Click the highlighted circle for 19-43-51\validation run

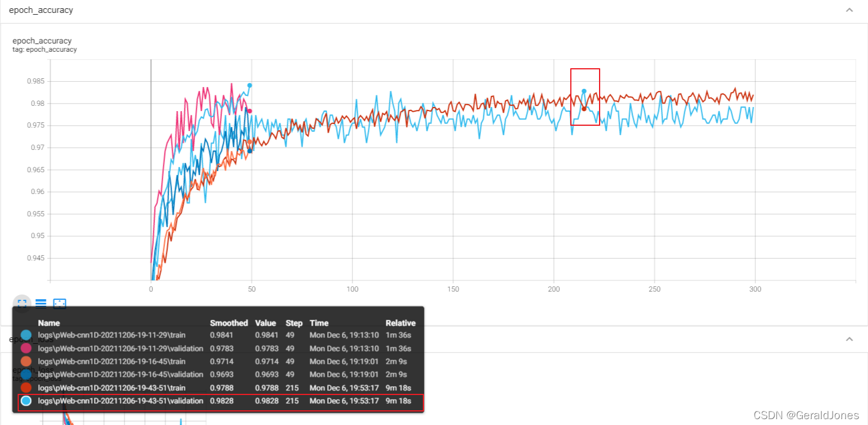[x=26, y=401]
